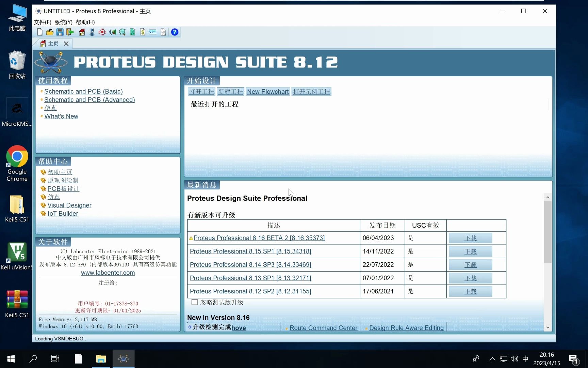Open the 回收站 desktop icon
588x368 pixels.
(x=17, y=65)
